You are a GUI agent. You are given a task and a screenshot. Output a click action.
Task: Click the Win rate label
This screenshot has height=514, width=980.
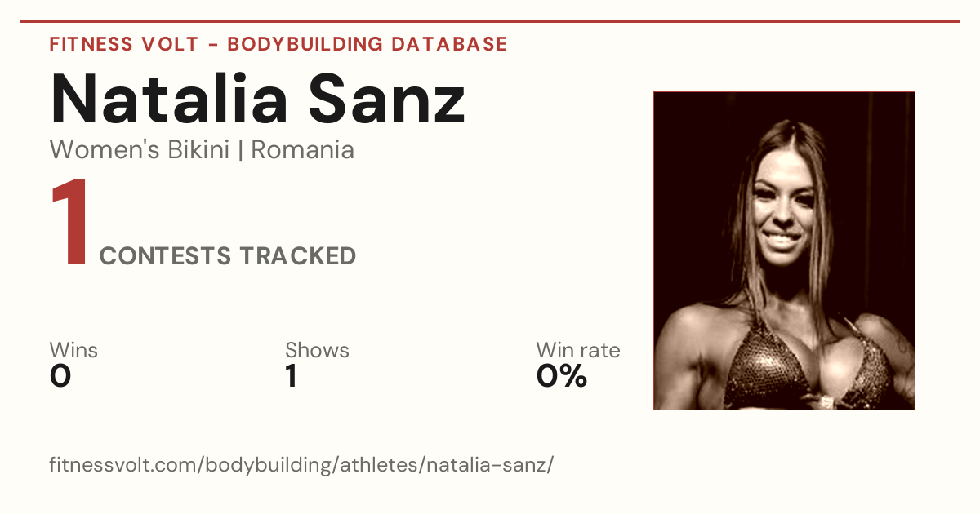pyautogui.click(x=578, y=350)
